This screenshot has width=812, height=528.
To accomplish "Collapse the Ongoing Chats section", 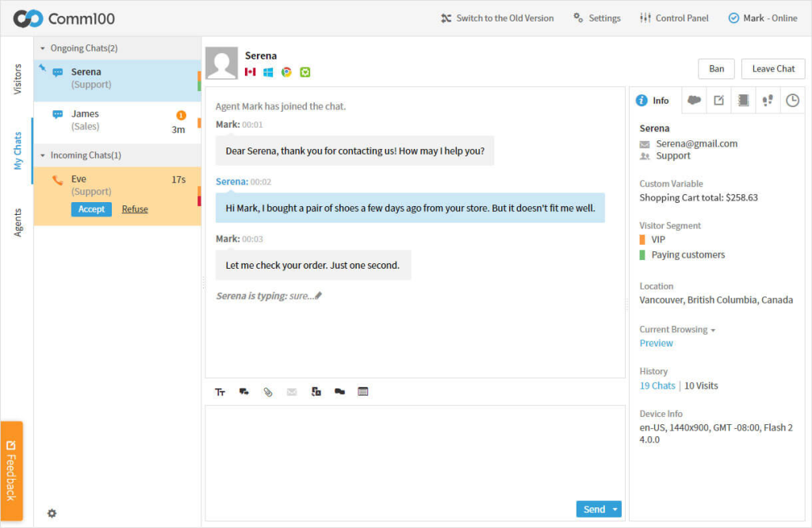I will tap(43, 48).
